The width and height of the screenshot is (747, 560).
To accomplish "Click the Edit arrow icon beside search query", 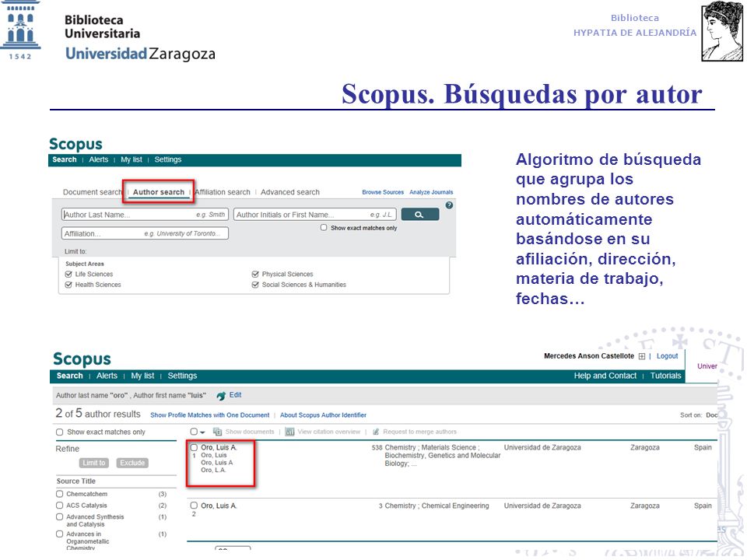I will 221,396.
